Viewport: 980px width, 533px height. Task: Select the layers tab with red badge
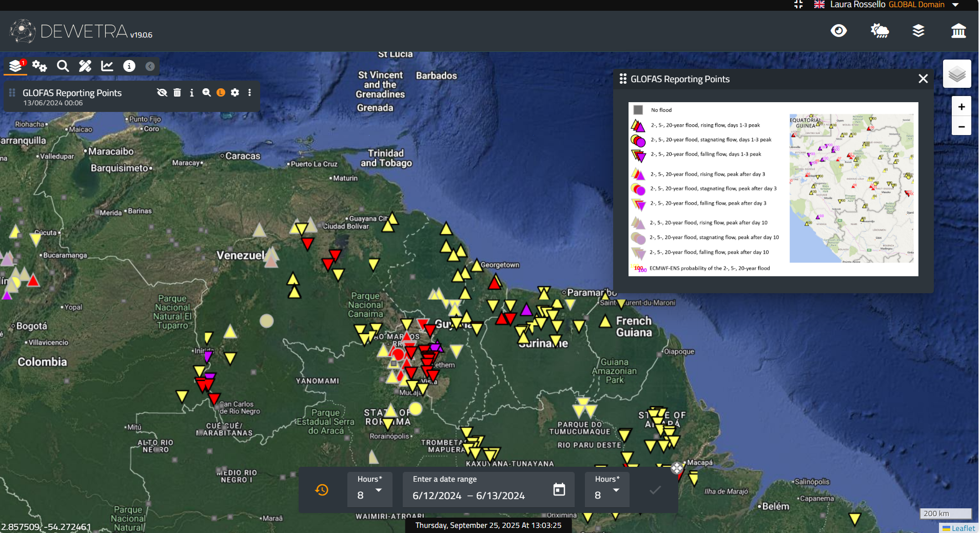[x=16, y=66]
